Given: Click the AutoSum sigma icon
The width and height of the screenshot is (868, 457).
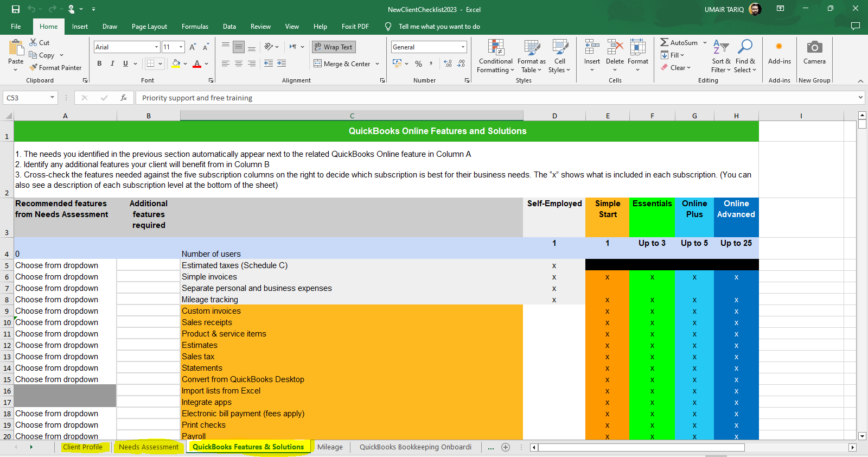Looking at the screenshot, I should click(664, 42).
